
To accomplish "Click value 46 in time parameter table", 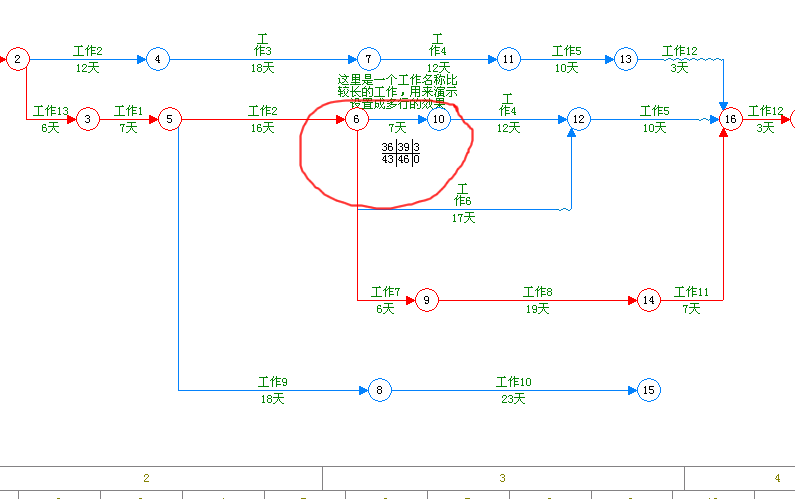I will 404,159.
